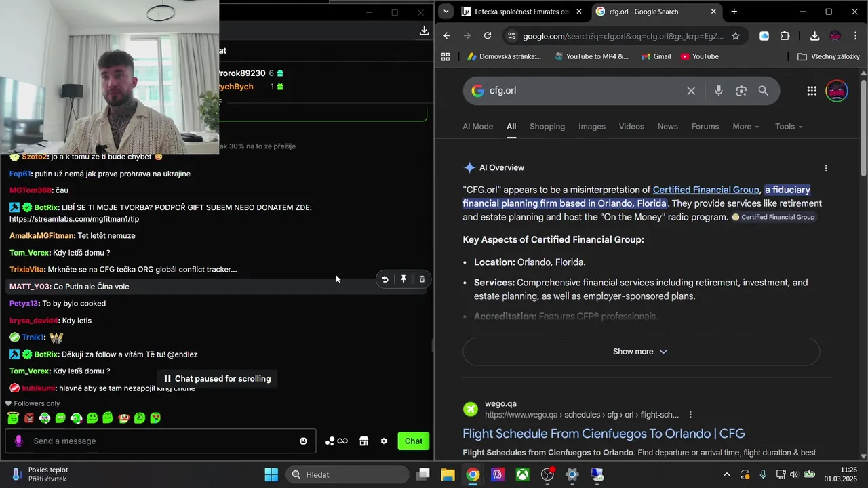Open Všechny záložky folder
This screenshot has width=868, height=488.
point(829,56)
